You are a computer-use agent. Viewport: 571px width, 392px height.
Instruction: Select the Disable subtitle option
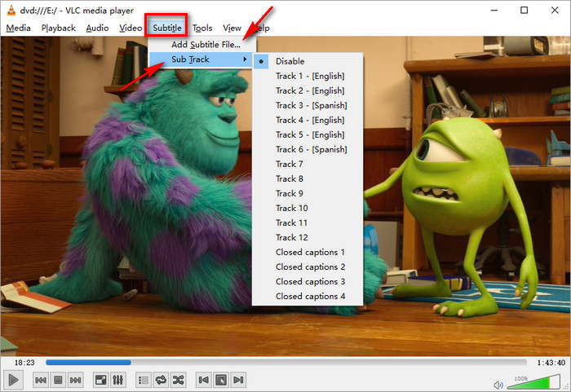click(x=308, y=61)
